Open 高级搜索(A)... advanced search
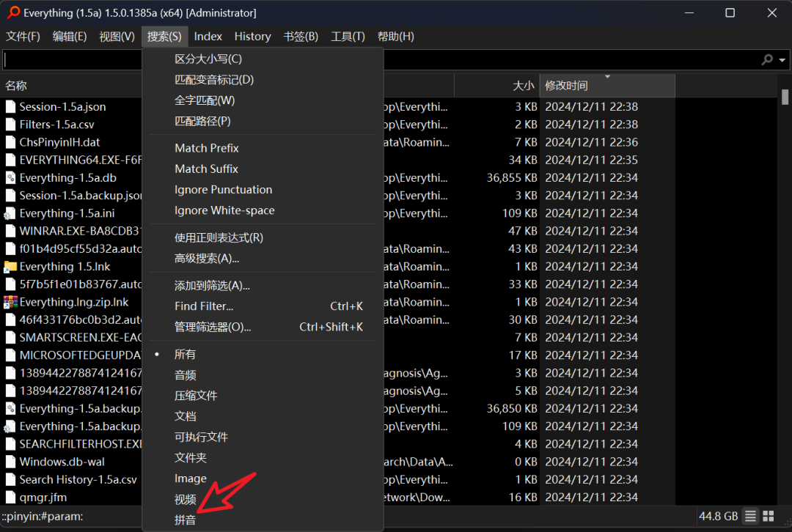Screen dimensions: 792x532 pyautogui.click(x=263, y=258)
